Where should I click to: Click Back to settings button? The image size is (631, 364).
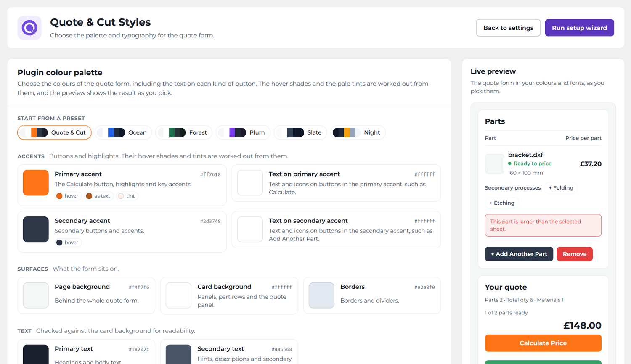508,28
